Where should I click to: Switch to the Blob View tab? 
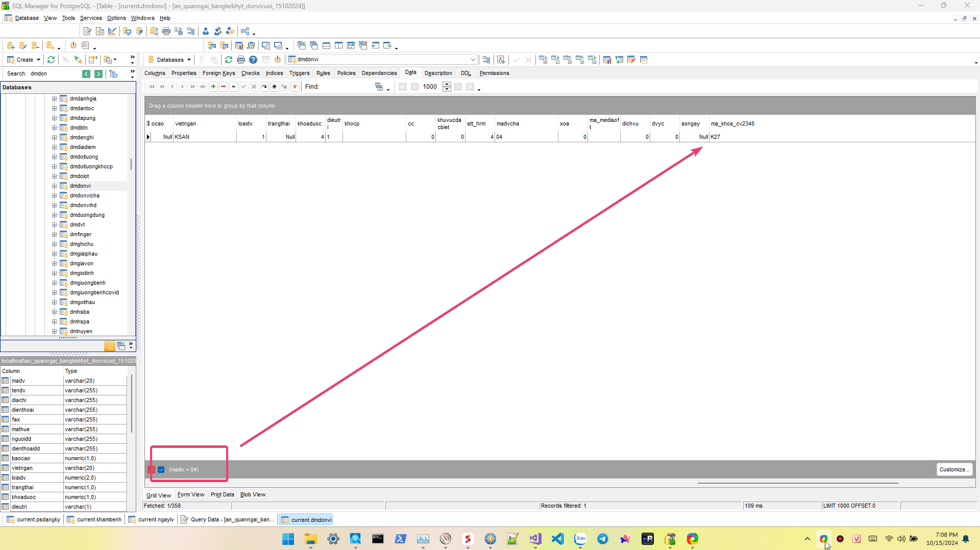(x=253, y=494)
